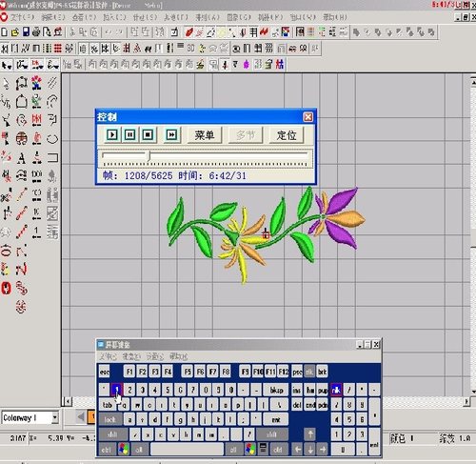Click the playback progress slider handle
476x464 pixels.
pos(149,156)
